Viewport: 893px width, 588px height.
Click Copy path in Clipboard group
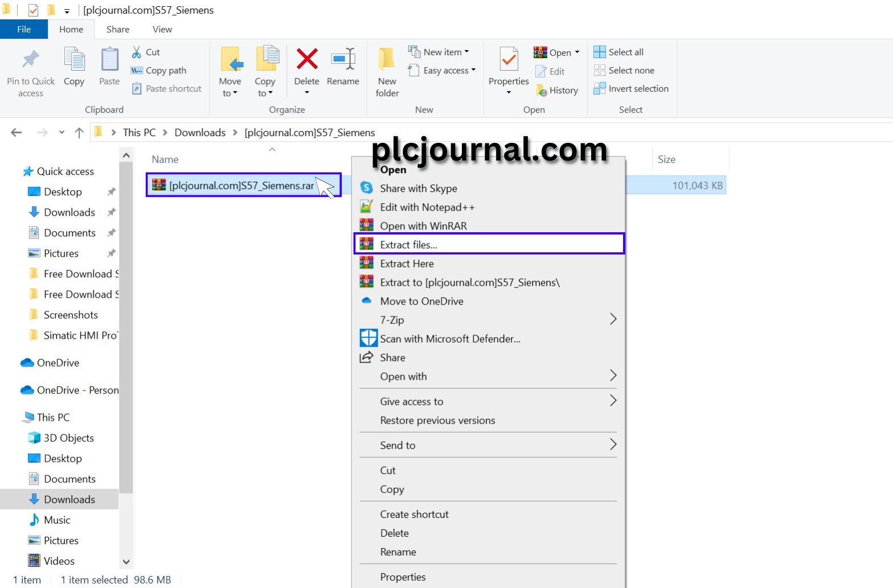(x=158, y=70)
